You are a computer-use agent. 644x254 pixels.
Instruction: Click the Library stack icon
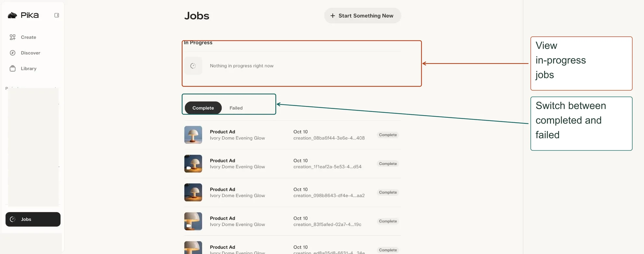(x=13, y=69)
